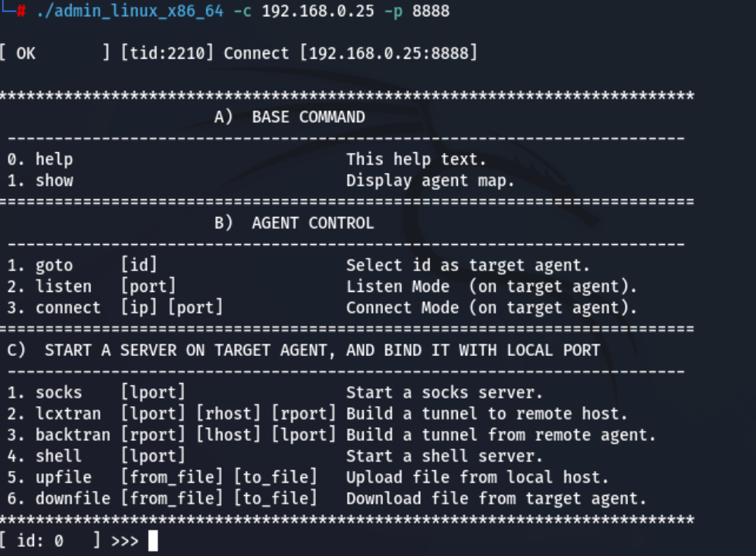
Task: Click the 'AGENT CONTROL' section heading
Action: point(313,223)
